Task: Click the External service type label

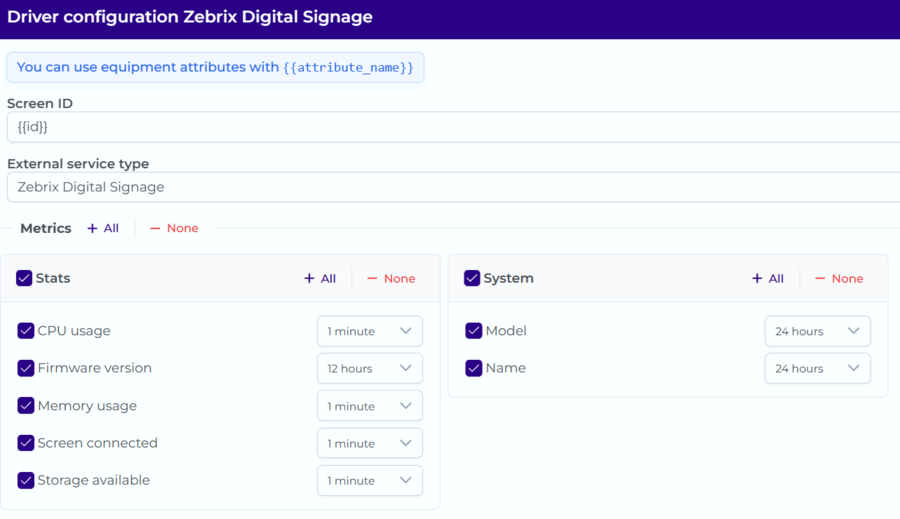Action: coord(78,164)
